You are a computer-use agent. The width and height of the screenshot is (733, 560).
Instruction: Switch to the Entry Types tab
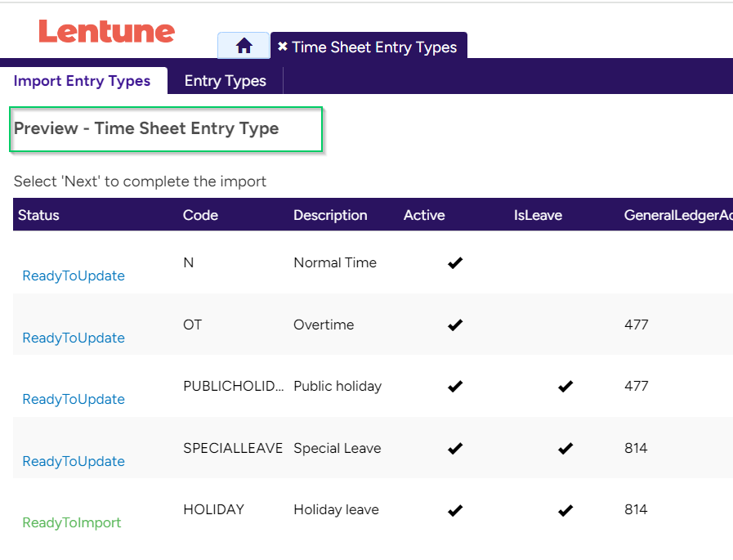point(226,81)
